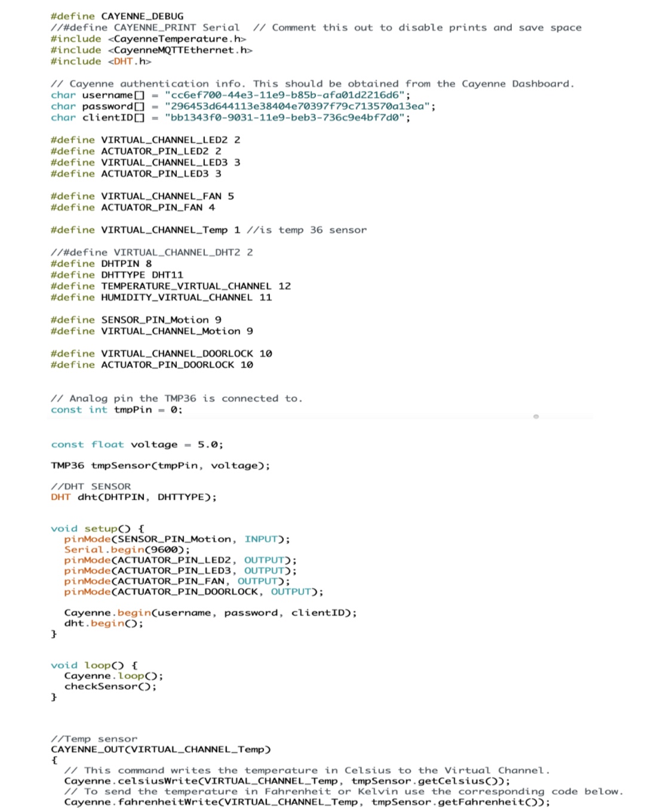The height and width of the screenshot is (808, 672).
Task: Click 'pinMode(ACTUATOR_PIN_LED2, OUTPUT);' line
Action: pyautogui.click(x=180, y=561)
